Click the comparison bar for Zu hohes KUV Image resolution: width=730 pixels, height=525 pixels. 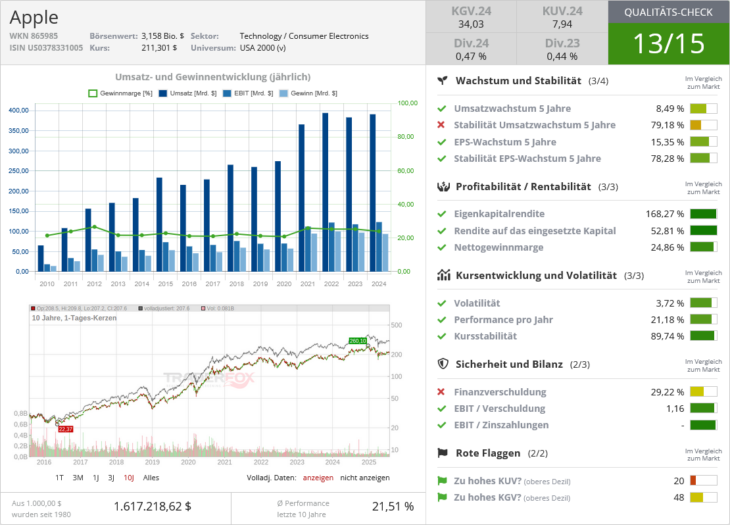click(x=703, y=481)
